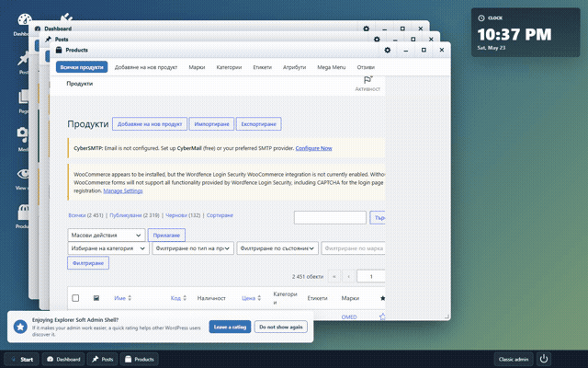Open the Марки tab
This screenshot has width=588, height=368.
click(x=197, y=67)
